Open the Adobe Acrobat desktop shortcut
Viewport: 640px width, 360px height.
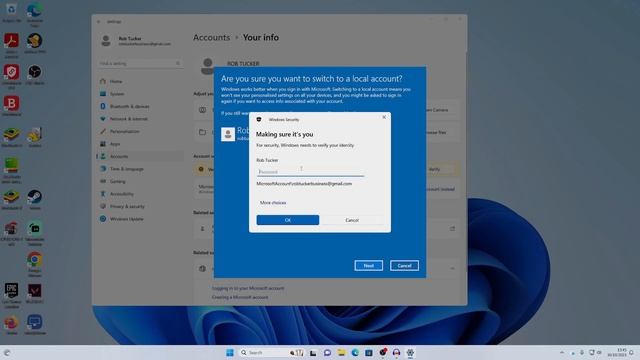11,44
